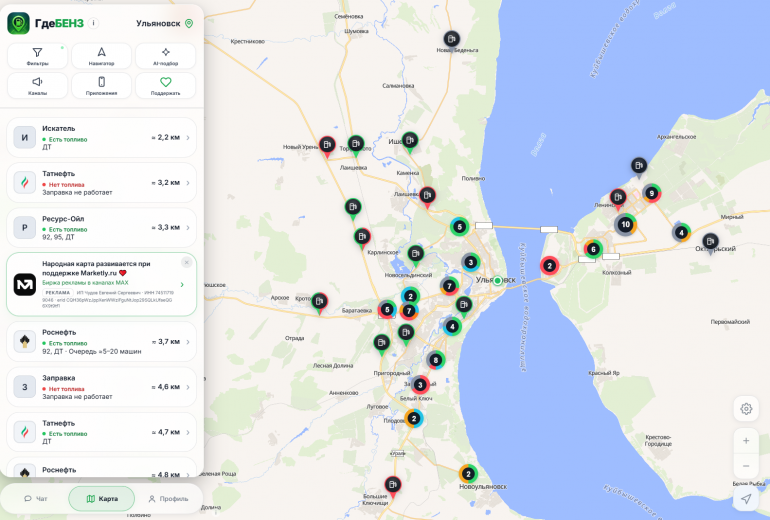
Task: Change city via Ульяновск location pin
Action: pyautogui.click(x=189, y=24)
